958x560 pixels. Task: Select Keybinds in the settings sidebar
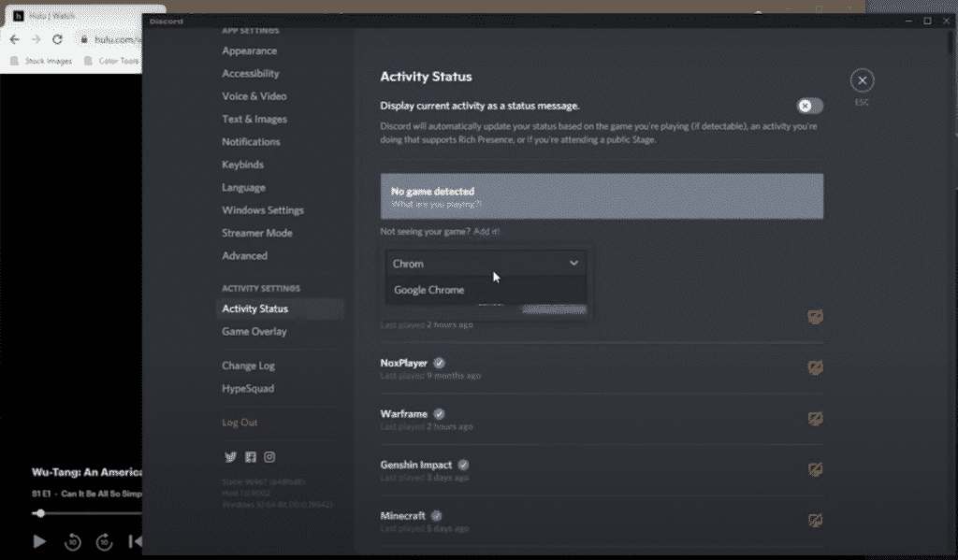(242, 164)
